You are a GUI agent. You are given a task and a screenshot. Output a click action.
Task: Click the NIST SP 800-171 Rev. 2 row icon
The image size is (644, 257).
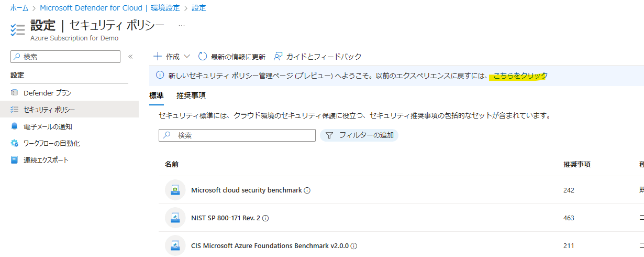(175, 218)
